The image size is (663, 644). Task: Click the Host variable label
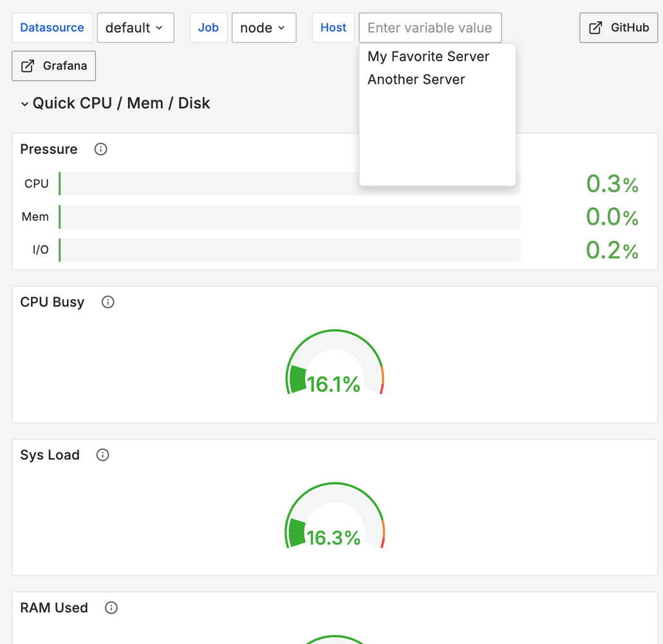pyautogui.click(x=333, y=28)
